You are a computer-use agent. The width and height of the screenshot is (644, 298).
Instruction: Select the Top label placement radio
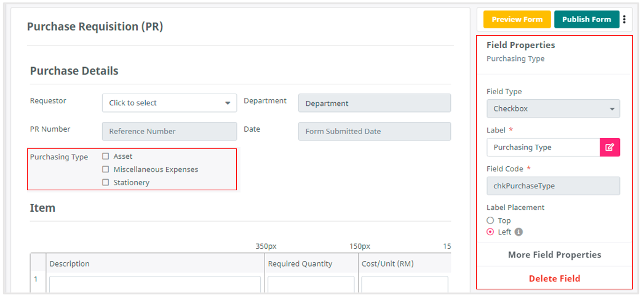(x=490, y=220)
